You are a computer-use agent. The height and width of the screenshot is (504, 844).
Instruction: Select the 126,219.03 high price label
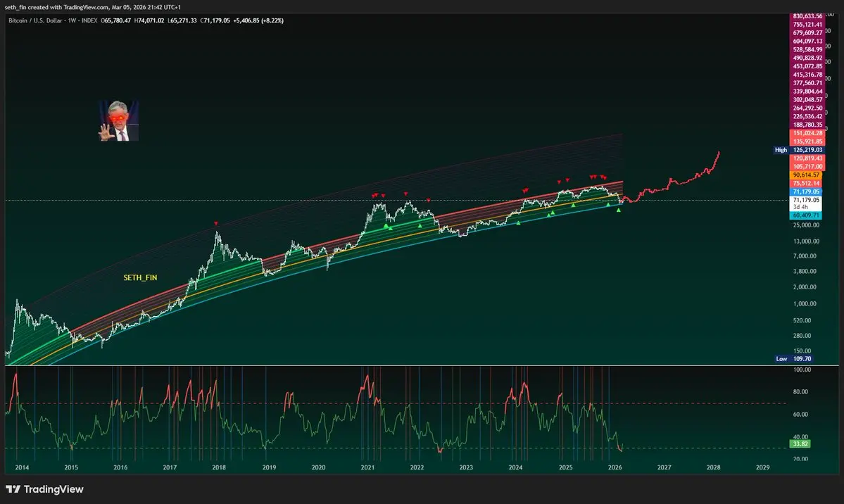(807, 150)
